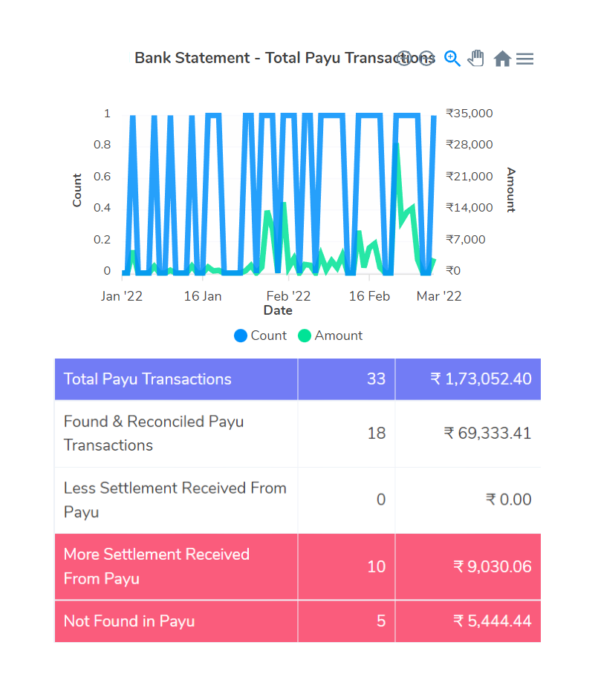Click the amount ₹ 9,030.06

(493, 566)
